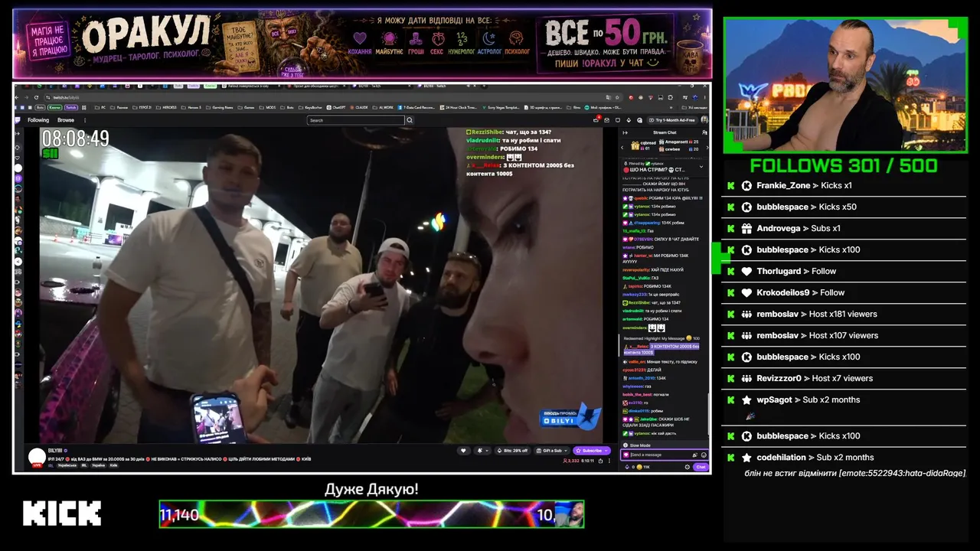Click the purple Chat send button
This screenshot has height=551, width=980.
coord(701,467)
